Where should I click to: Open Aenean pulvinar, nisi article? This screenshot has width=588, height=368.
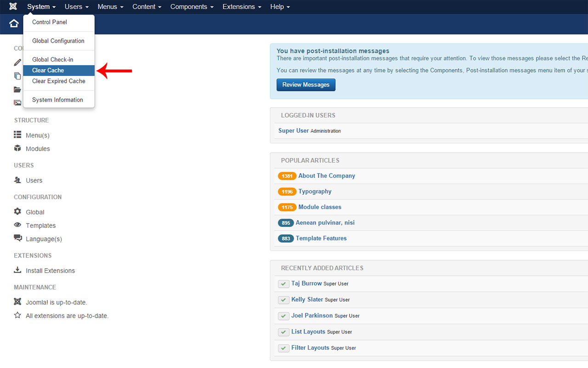pyautogui.click(x=325, y=223)
